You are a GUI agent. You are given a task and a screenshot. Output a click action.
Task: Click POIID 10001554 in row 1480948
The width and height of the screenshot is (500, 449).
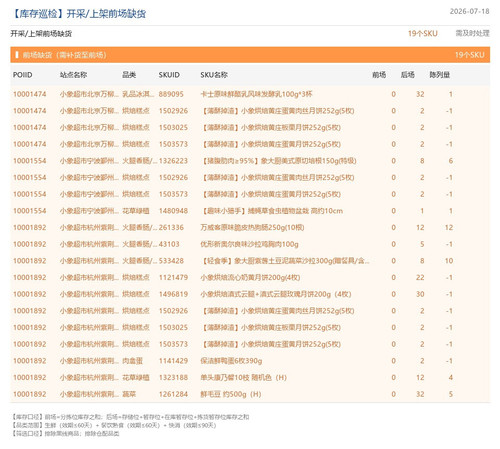click(x=30, y=211)
